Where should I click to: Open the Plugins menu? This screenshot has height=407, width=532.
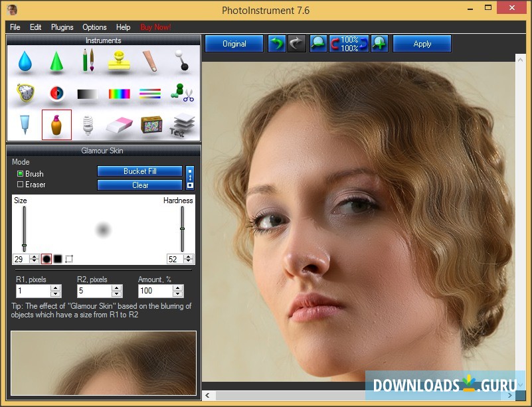tap(62, 27)
